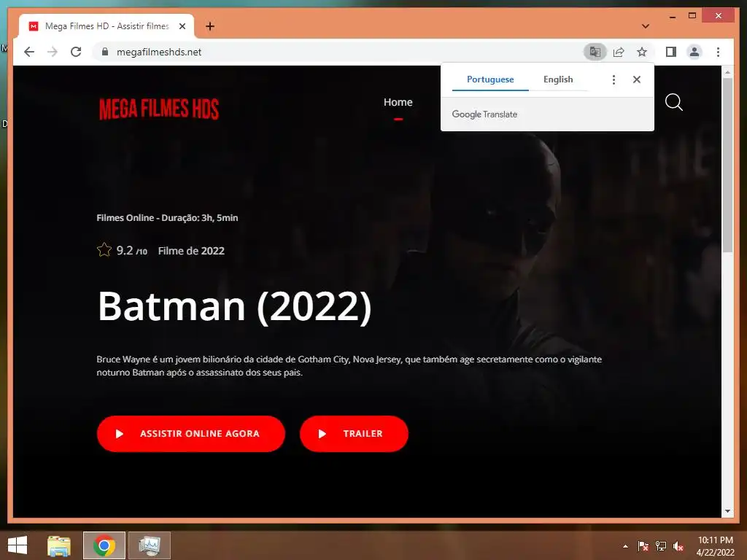
Task: Select Portuguese tab in translate popup
Action: pyautogui.click(x=490, y=79)
